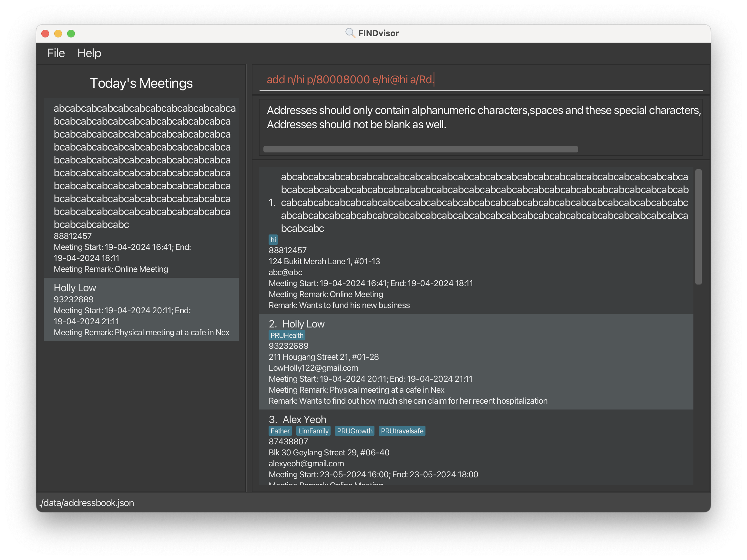Click the PRUtravelsafe tag
The width and height of the screenshot is (747, 560).
click(x=402, y=431)
